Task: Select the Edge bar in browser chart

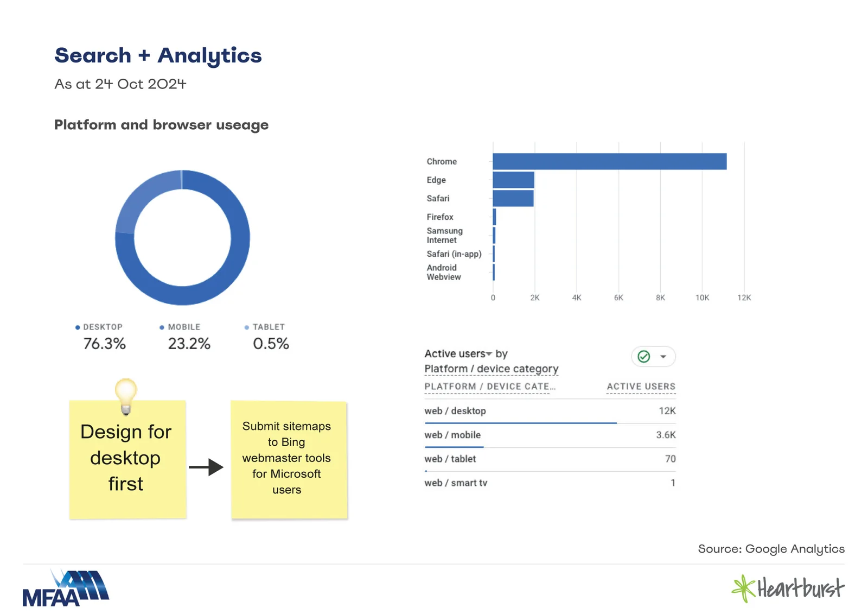Action: (513, 180)
